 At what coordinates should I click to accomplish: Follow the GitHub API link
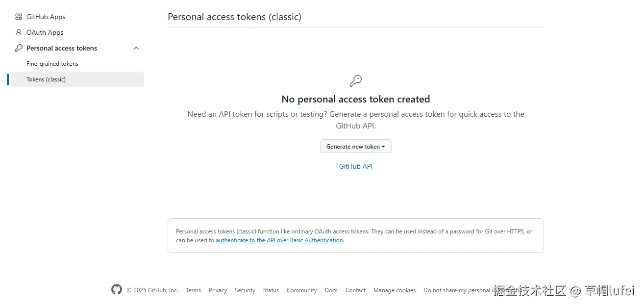point(356,166)
